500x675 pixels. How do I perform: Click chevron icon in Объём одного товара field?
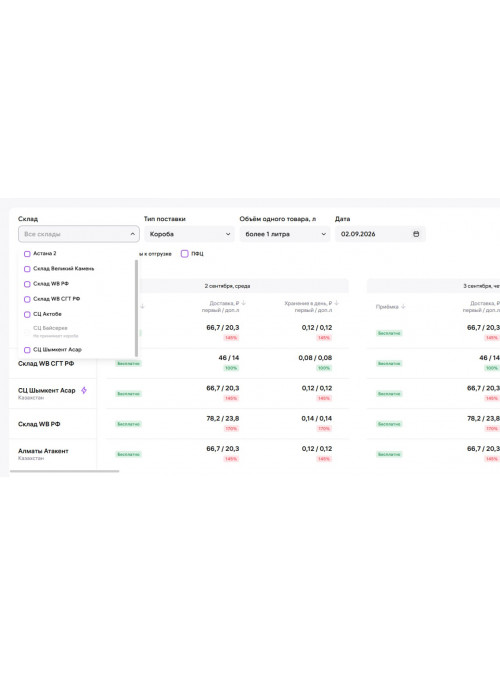coord(323,234)
